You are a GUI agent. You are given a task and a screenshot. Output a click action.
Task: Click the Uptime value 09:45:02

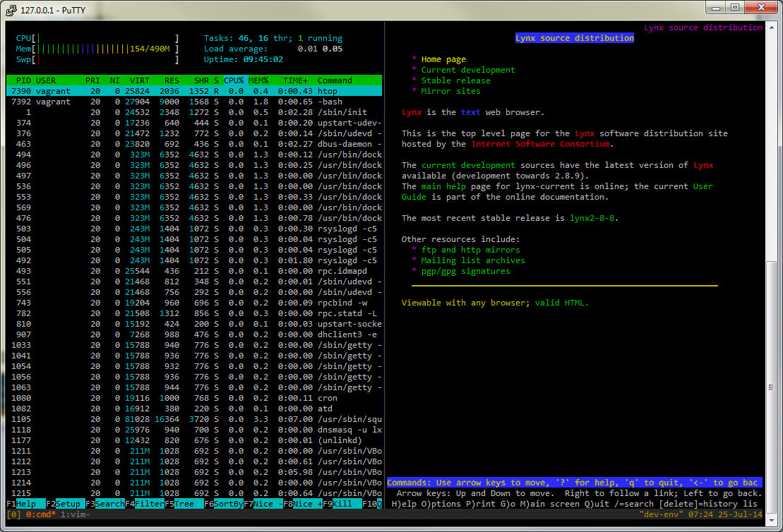point(263,59)
